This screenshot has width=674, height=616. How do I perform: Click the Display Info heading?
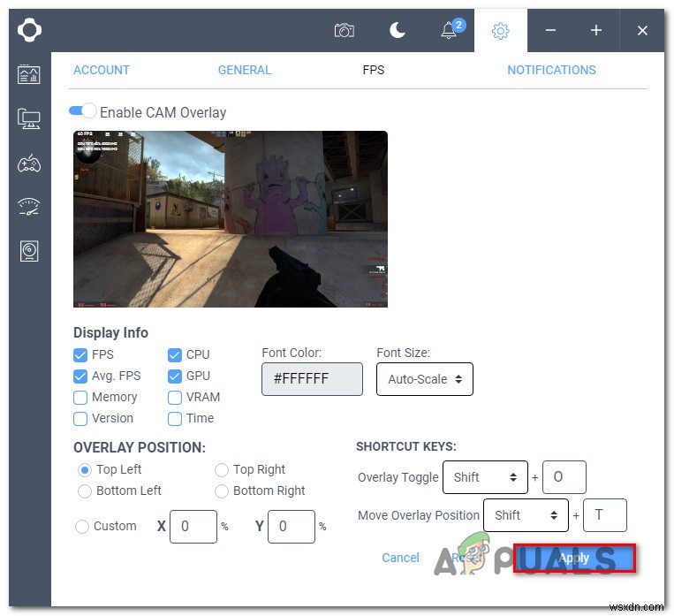click(110, 332)
